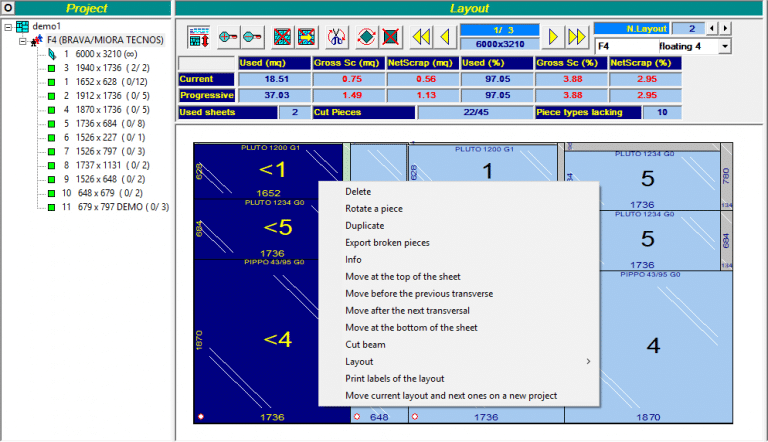Increase N.Layout value with right stepper arrow
This screenshot has height=442, width=768.
pos(725,28)
